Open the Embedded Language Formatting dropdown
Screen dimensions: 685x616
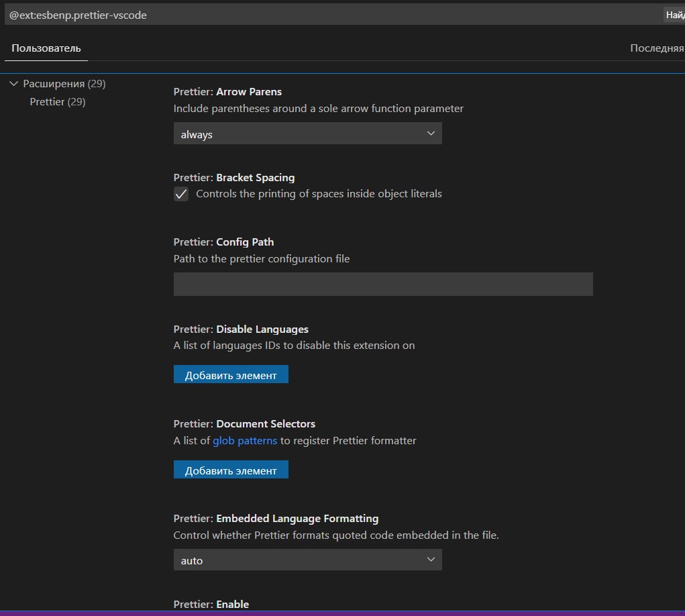click(307, 560)
